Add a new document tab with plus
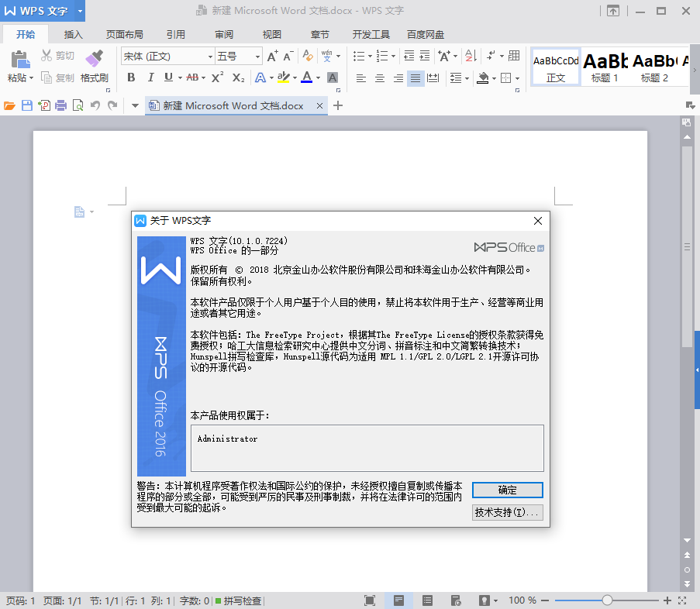The width and height of the screenshot is (700, 609). click(337, 105)
